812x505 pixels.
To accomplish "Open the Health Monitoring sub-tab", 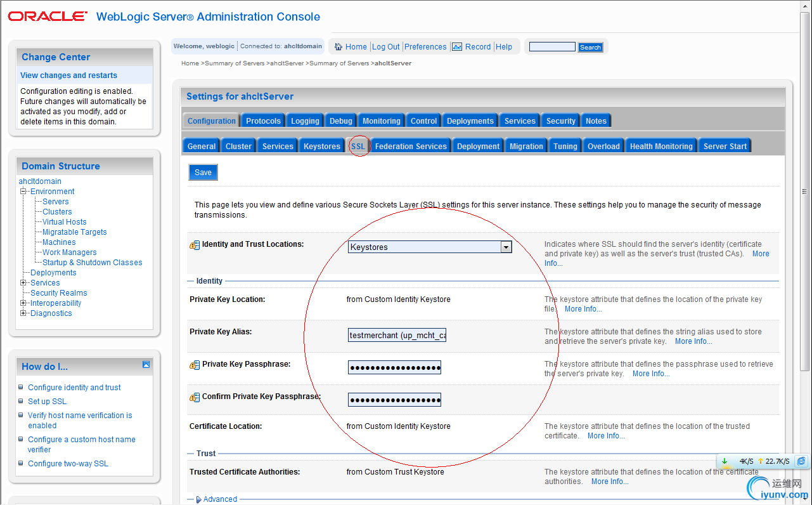I will pyautogui.click(x=661, y=147).
